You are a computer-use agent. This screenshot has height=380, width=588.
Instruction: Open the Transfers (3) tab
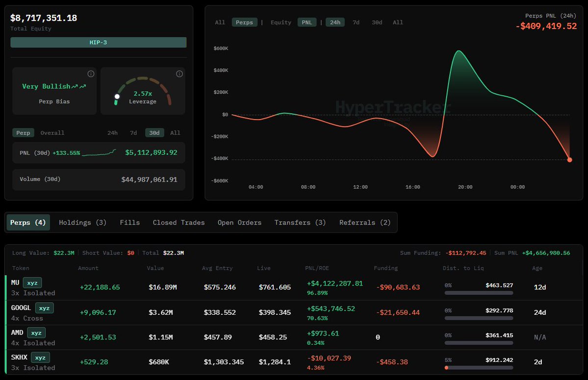coord(300,223)
